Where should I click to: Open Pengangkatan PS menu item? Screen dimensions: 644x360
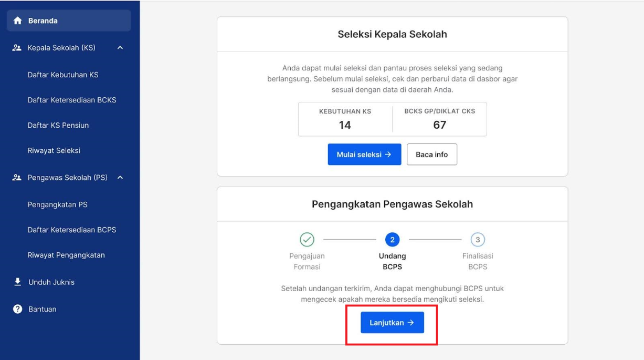(x=58, y=204)
